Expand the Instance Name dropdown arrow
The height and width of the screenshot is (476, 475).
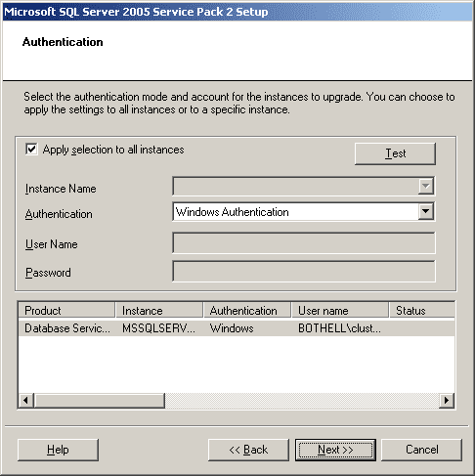point(426,186)
